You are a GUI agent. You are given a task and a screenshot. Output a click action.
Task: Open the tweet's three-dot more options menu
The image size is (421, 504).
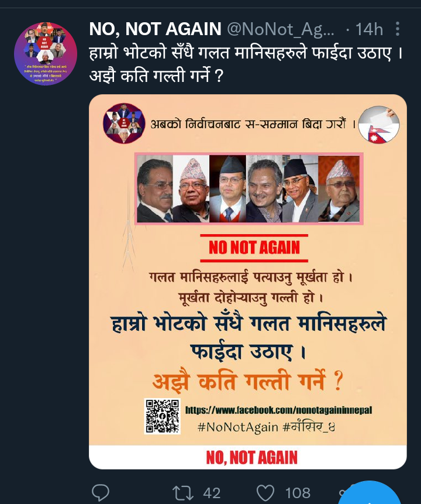click(x=398, y=29)
